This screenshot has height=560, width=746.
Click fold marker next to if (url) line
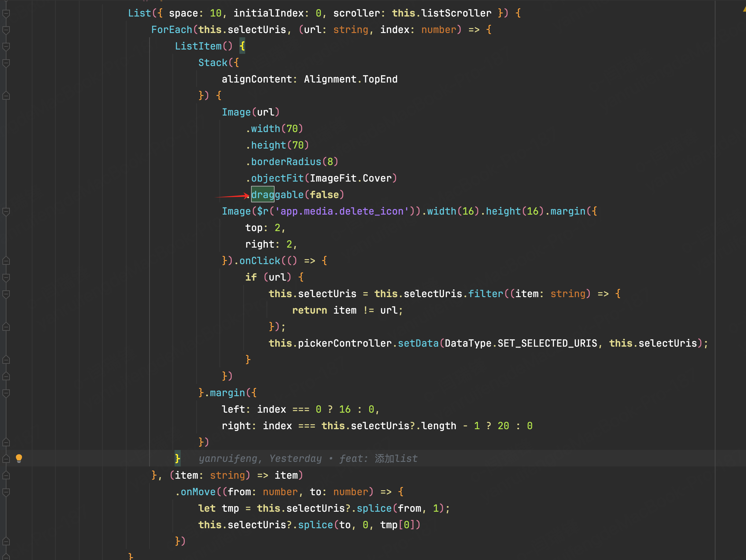pos(6,278)
